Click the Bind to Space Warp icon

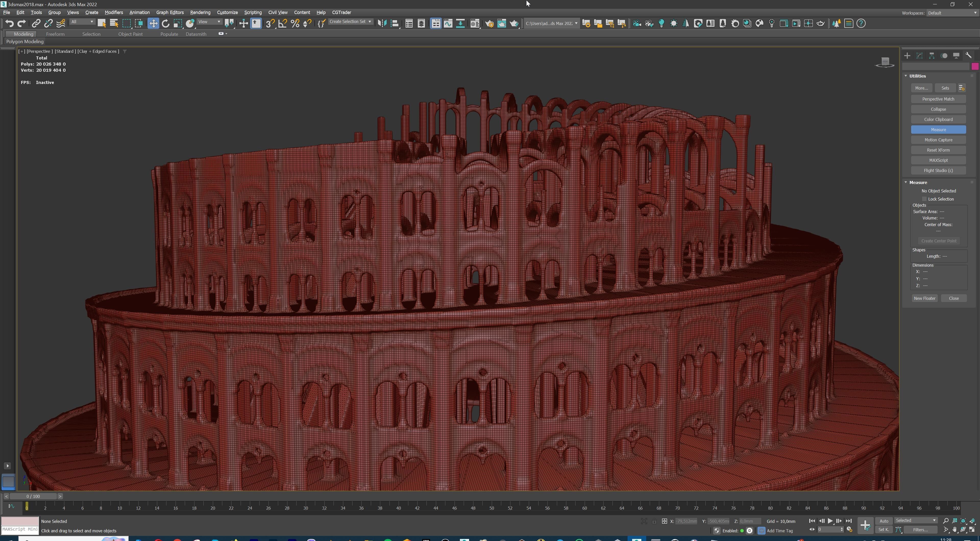click(60, 23)
